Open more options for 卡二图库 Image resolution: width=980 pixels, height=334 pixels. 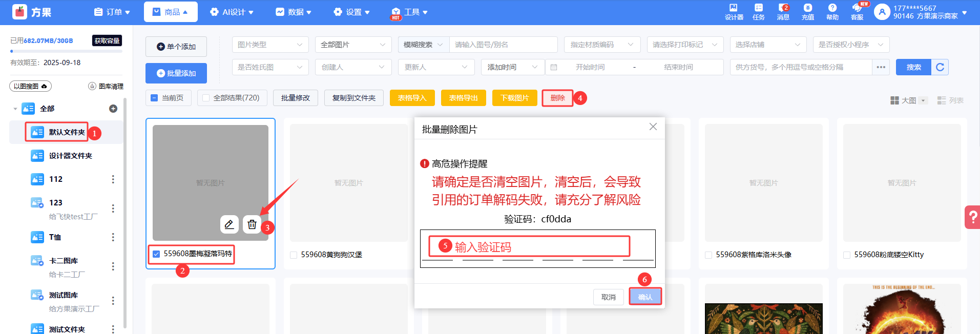click(113, 266)
